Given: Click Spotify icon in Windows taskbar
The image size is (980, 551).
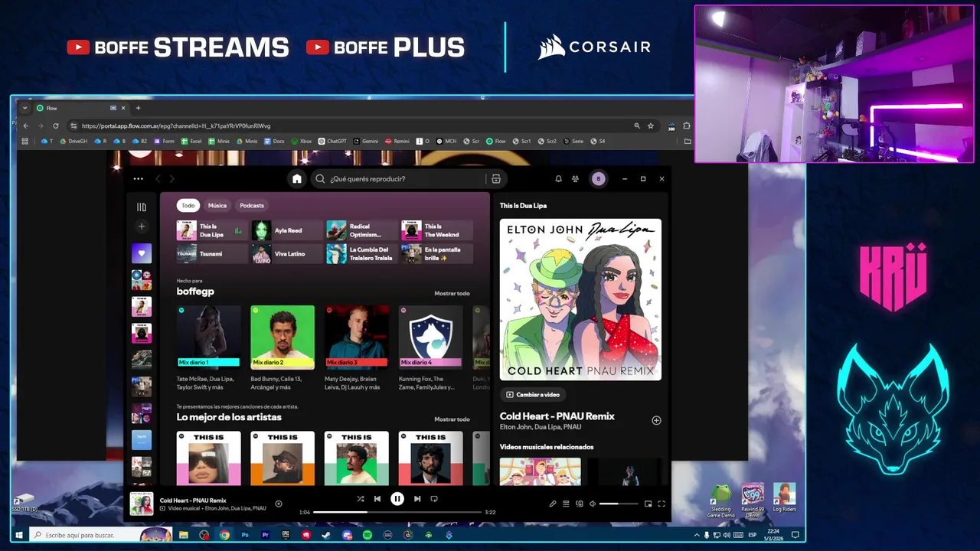Looking at the screenshot, I should click(367, 535).
